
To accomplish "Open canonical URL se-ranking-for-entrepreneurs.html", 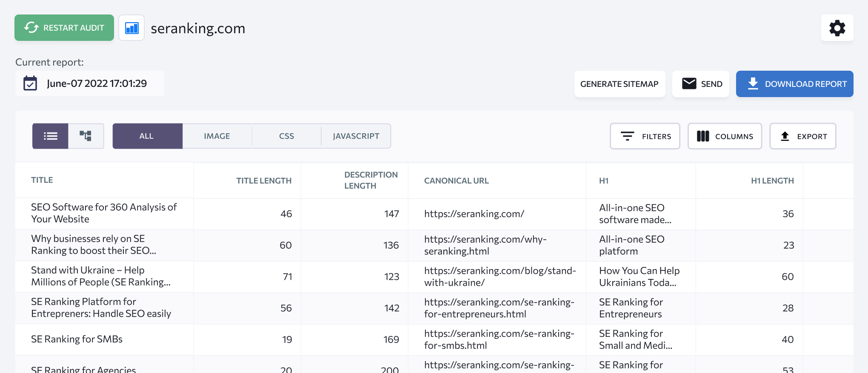I will [499, 308].
